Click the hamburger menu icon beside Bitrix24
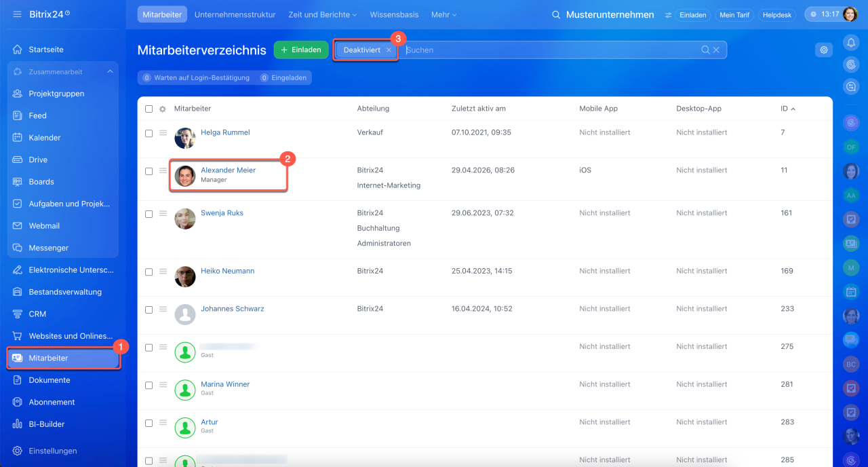Screen dimensions: 868x467 pos(18,14)
